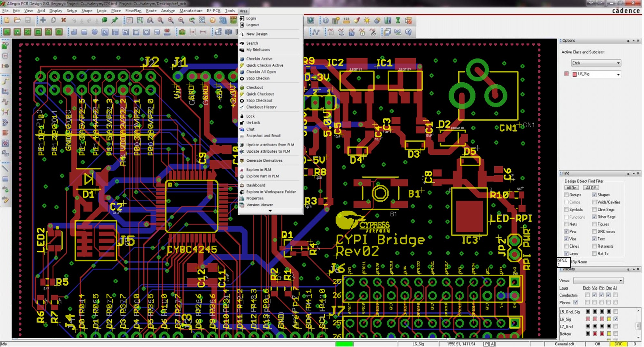
Task: Open the Manufacture menu
Action: (191, 11)
